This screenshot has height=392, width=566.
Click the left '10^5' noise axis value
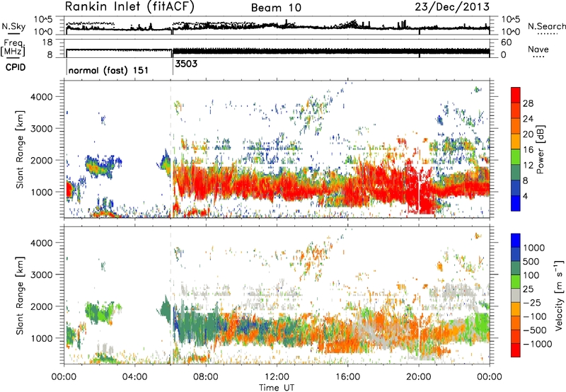(43, 20)
